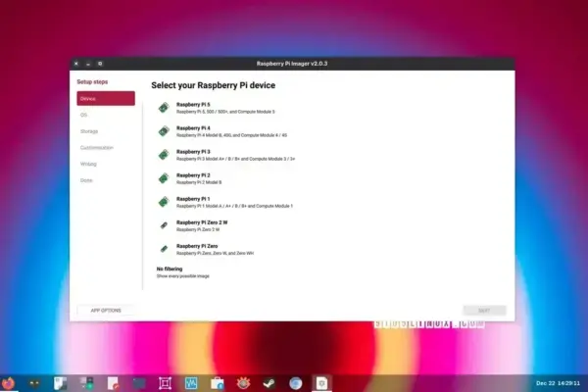Choose the Raspberry Pi Zero entry
The width and height of the screenshot is (588, 392).
[330, 249]
